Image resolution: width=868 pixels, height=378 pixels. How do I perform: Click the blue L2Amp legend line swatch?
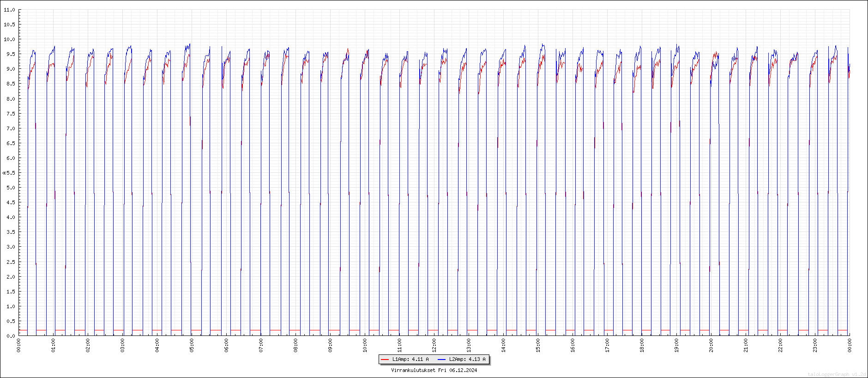(x=442, y=360)
